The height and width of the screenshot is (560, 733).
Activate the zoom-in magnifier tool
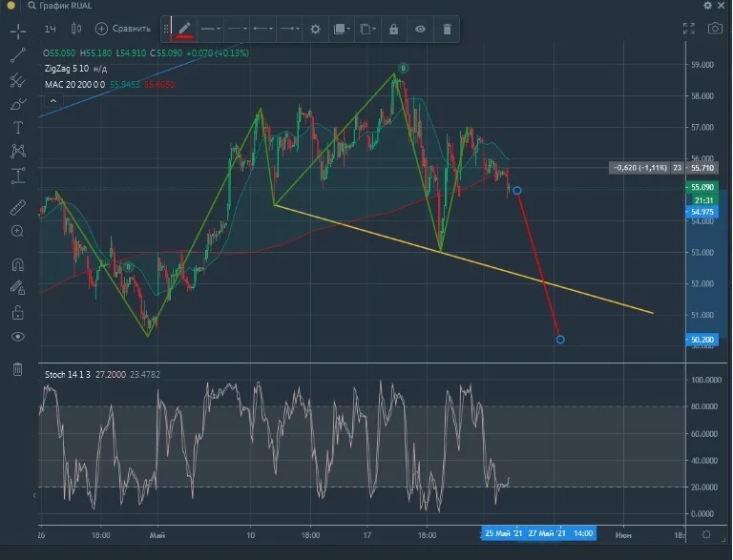pos(18,231)
